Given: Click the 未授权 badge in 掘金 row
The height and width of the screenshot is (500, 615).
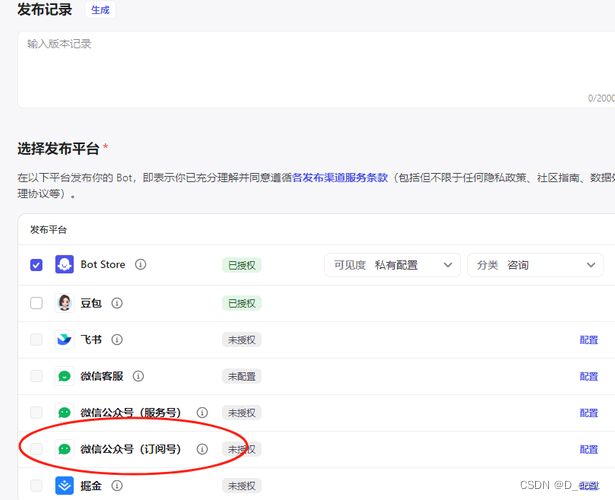Looking at the screenshot, I should 242,485.
